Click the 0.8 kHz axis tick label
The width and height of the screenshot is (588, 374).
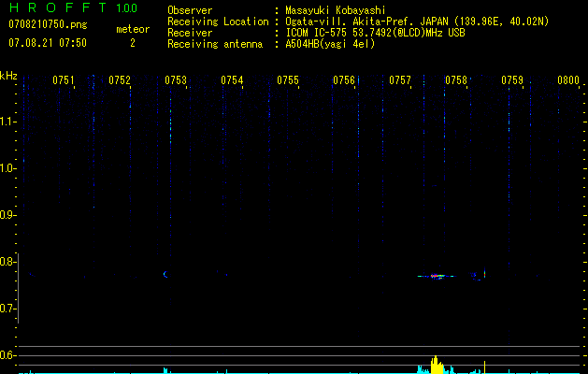click(7, 262)
